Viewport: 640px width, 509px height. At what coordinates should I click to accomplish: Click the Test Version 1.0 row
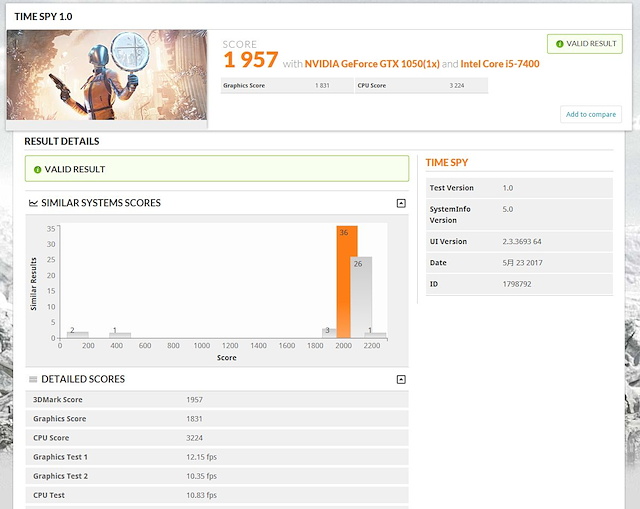(x=519, y=188)
